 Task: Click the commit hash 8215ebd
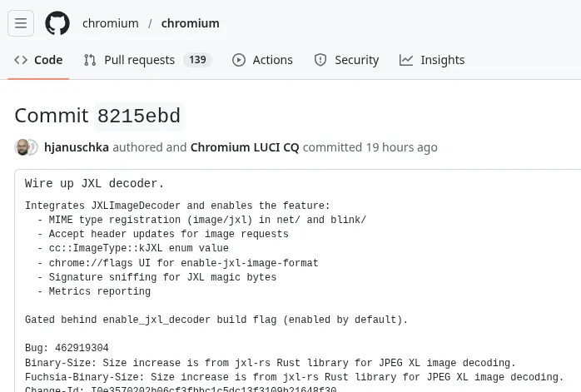coord(139,116)
